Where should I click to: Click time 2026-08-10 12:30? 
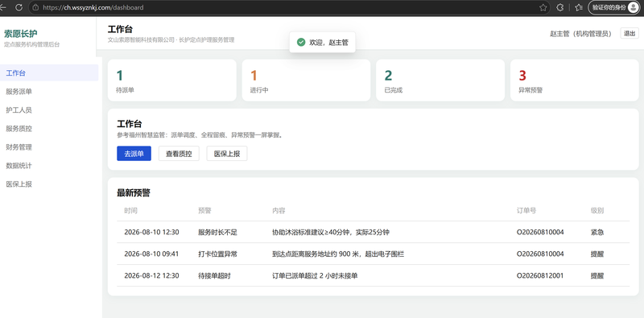151,232
